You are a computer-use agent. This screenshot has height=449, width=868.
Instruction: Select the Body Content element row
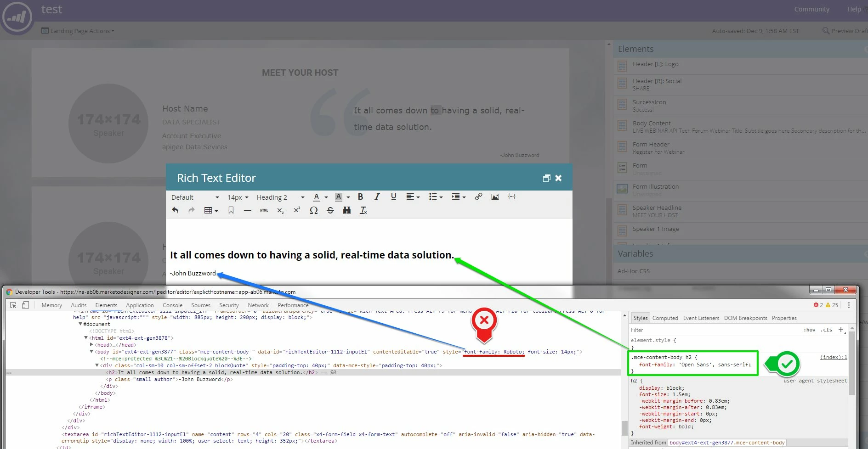741,126
